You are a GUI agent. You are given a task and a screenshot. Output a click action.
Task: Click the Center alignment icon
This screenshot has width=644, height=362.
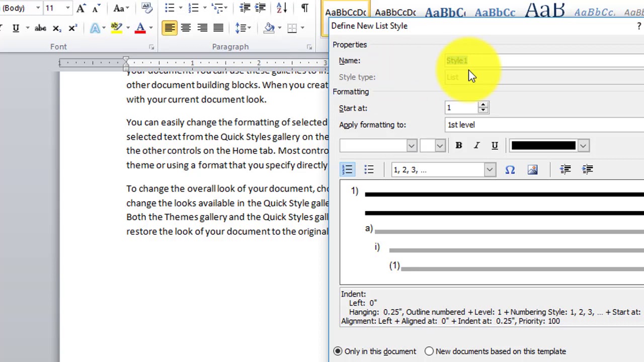pyautogui.click(x=186, y=28)
